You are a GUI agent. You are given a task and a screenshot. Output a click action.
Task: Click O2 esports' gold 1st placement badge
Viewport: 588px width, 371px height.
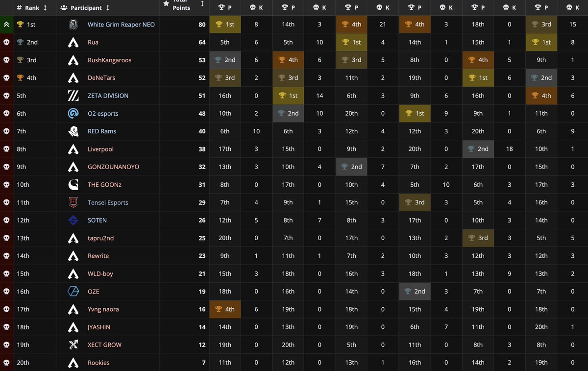(x=415, y=113)
